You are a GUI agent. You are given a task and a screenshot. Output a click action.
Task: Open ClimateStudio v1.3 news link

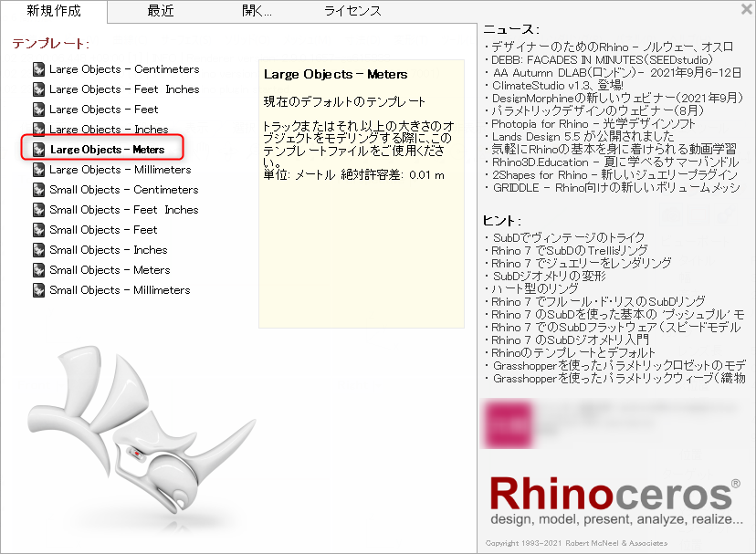[558, 86]
